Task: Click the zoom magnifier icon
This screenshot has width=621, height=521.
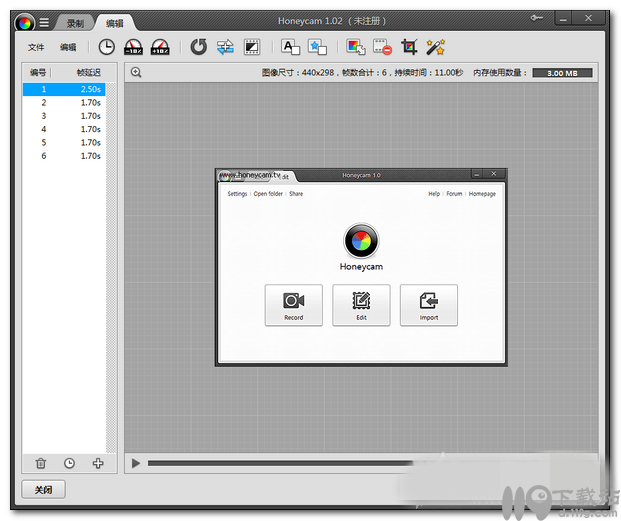Action: [136, 72]
